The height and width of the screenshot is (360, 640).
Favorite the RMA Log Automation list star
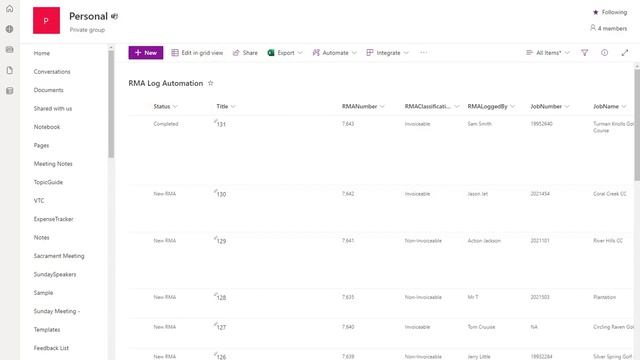[x=211, y=83]
